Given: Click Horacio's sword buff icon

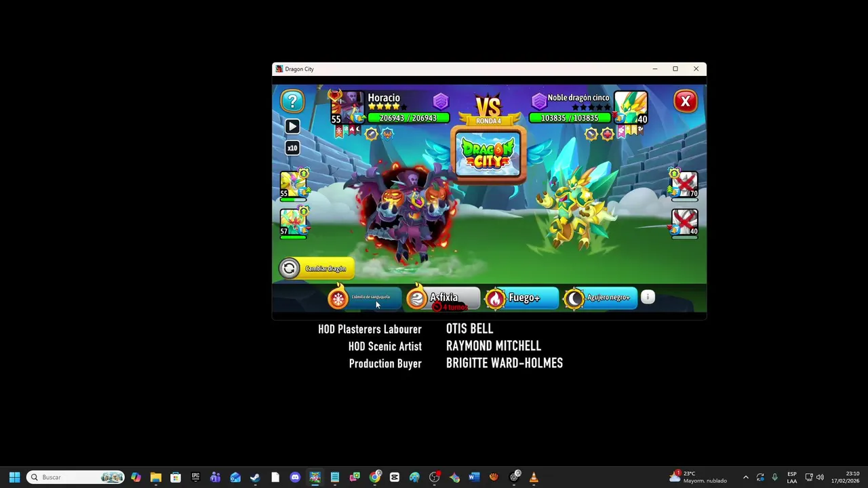Looking at the screenshot, I should tap(371, 134).
